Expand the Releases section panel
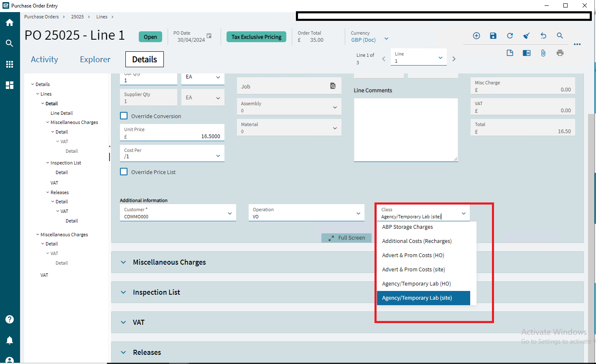 coord(347,352)
